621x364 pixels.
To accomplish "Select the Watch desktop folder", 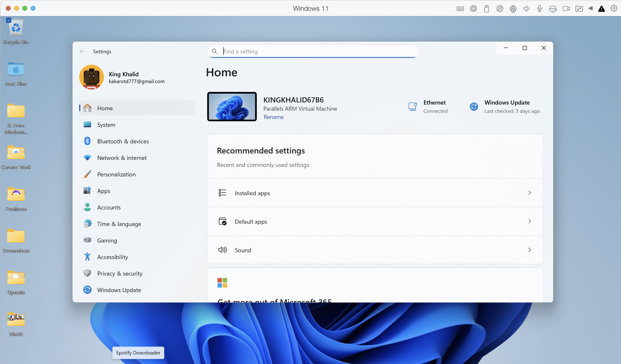I will (16, 324).
